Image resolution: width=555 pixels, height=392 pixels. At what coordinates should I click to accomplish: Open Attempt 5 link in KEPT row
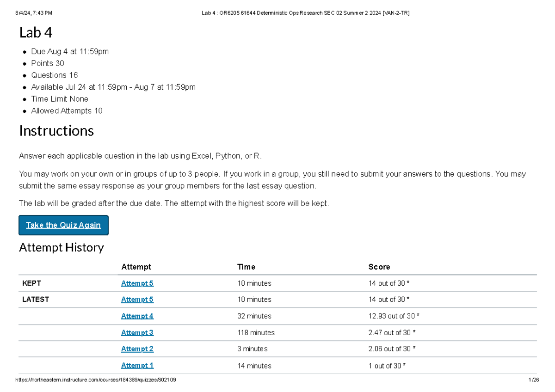(x=137, y=283)
